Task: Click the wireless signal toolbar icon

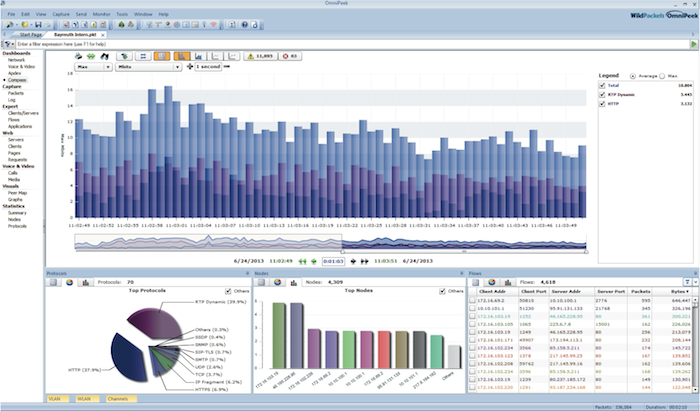Action: pyautogui.click(x=213, y=25)
